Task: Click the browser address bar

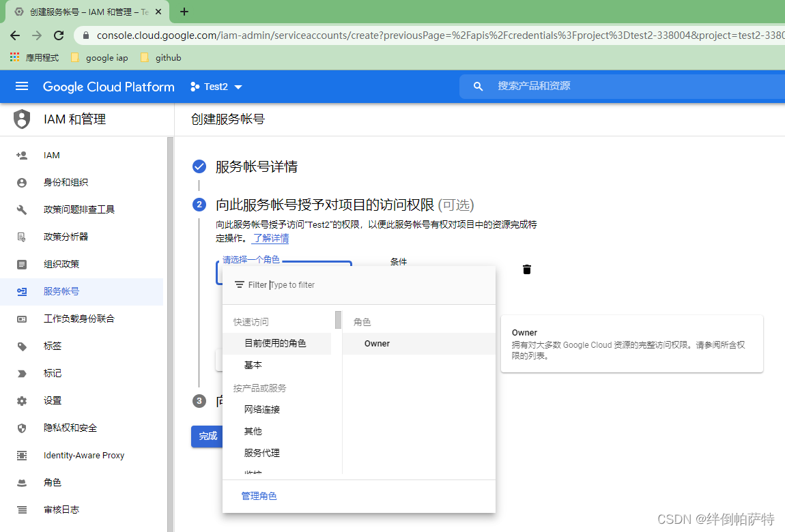Action: [x=429, y=35]
